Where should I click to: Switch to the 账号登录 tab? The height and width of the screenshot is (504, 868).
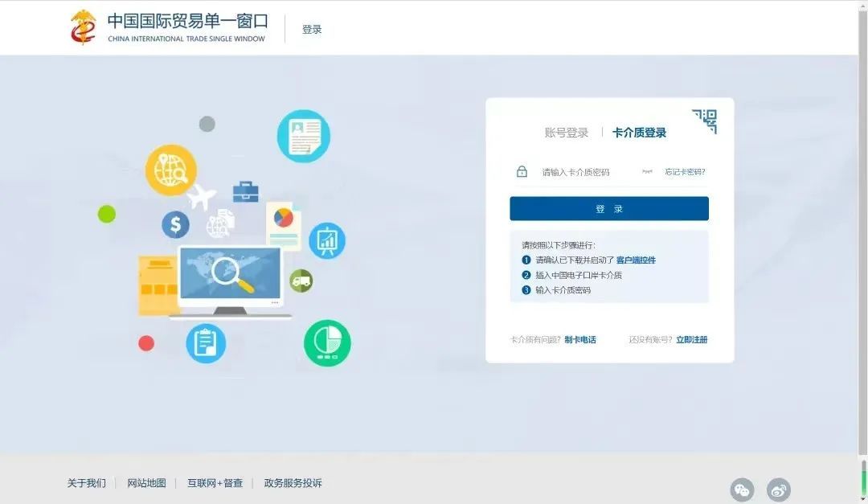coord(567,133)
